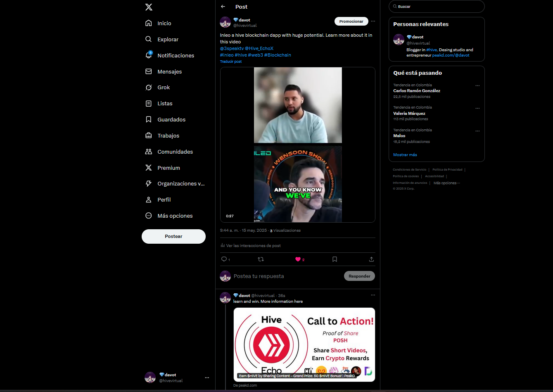The height and width of the screenshot is (392, 553).
Task: Click Accesibilidad footer link
Action: point(434,176)
